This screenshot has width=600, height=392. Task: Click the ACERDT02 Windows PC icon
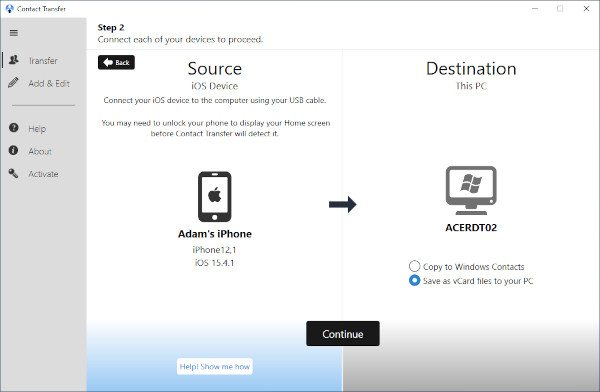471,190
